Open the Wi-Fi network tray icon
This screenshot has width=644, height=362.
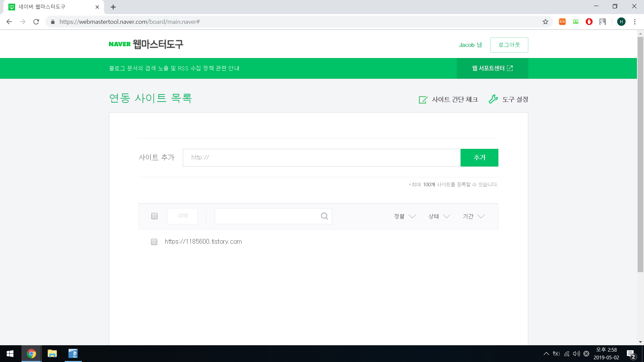tap(567, 354)
